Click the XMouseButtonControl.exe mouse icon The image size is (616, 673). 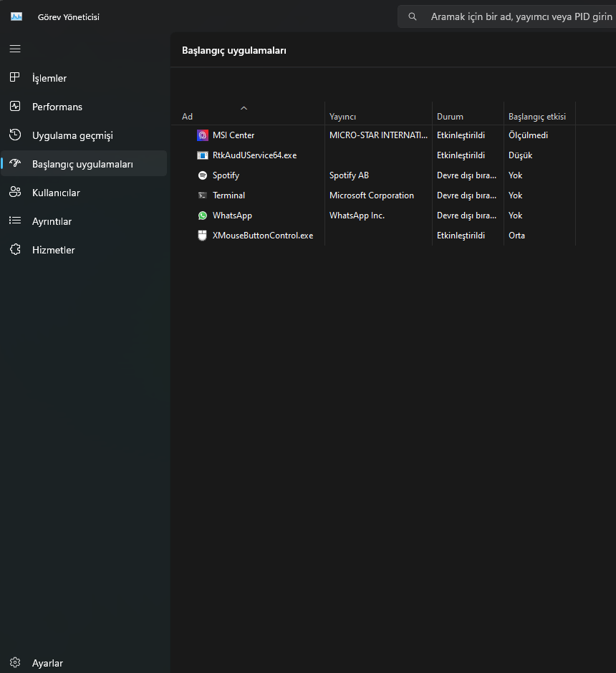(x=203, y=236)
